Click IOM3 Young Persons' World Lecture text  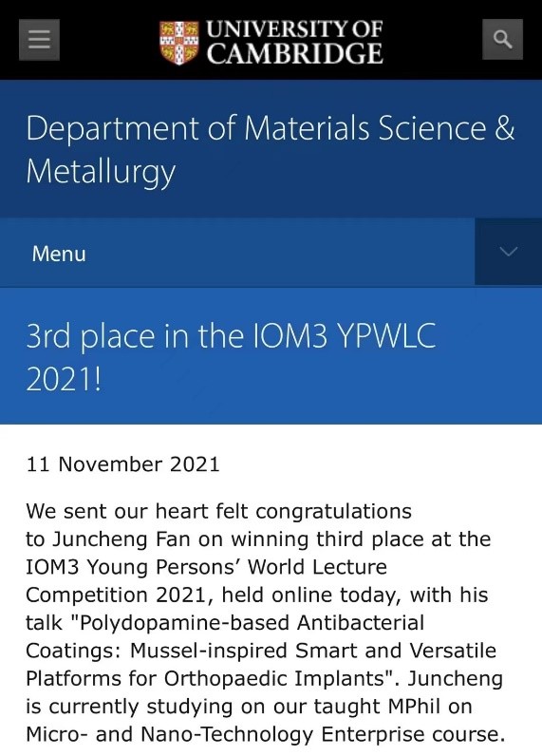click(x=206, y=567)
